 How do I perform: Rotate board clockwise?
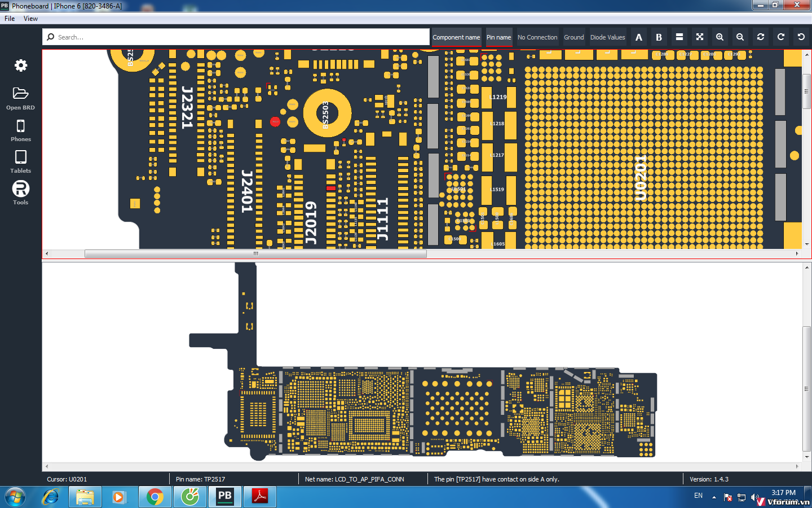coord(781,37)
